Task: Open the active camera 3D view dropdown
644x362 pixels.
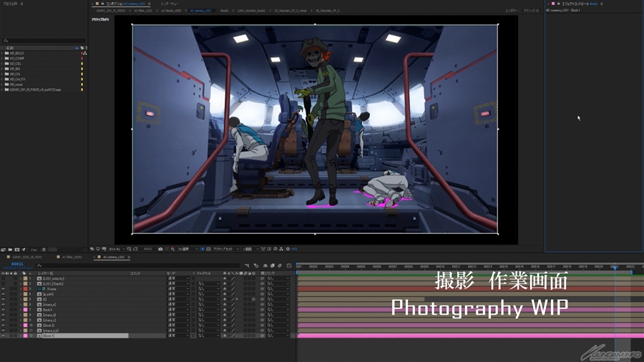Action: coord(226,249)
